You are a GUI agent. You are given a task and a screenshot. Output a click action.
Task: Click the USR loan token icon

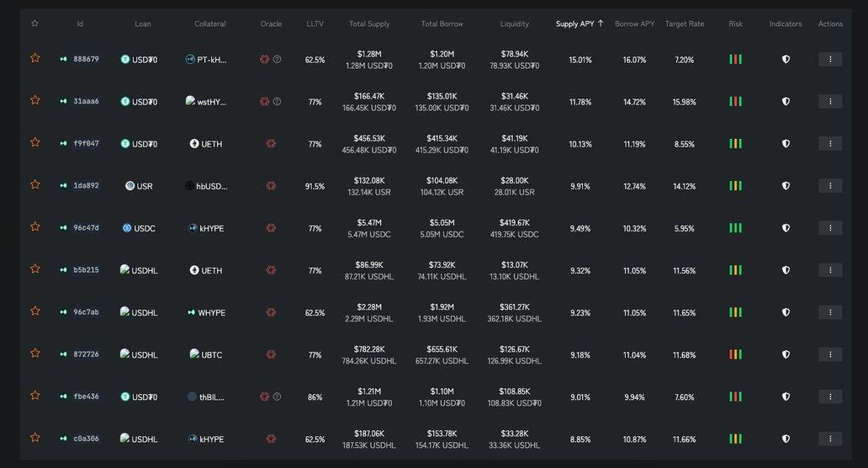tap(130, 186)
